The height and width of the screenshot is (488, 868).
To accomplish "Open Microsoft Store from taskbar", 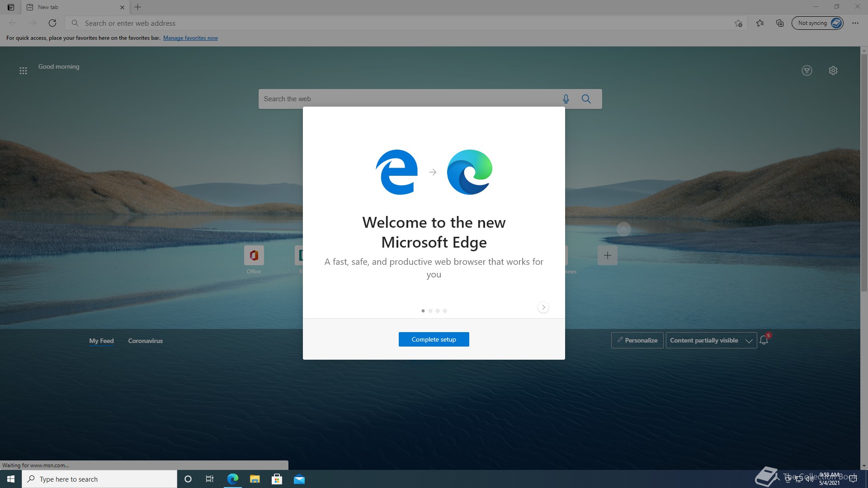I will (277, 479).
